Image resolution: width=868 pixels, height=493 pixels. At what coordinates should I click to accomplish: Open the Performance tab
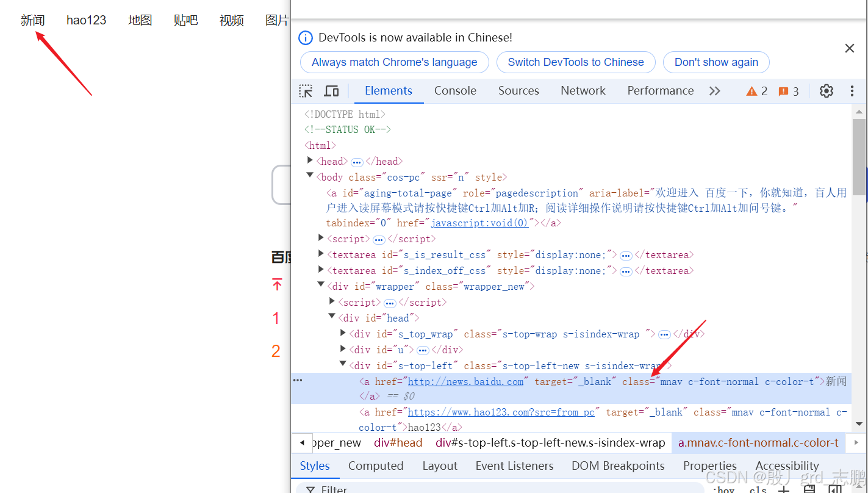[661, 91]
